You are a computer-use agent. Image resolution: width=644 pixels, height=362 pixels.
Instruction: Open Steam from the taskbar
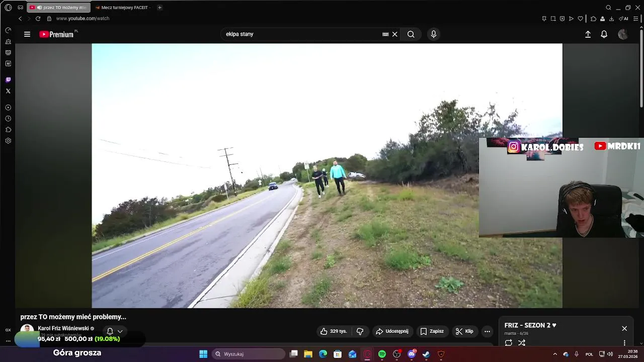point(426,354)
